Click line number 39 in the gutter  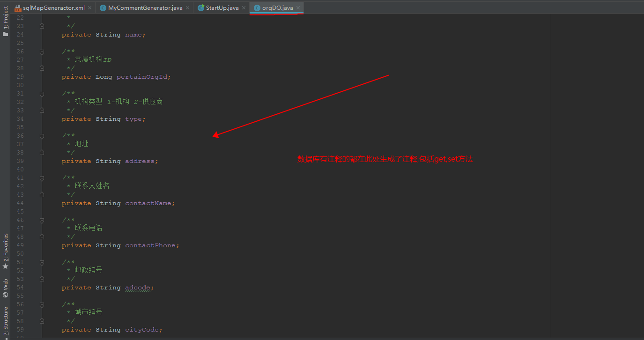[20, 161]
